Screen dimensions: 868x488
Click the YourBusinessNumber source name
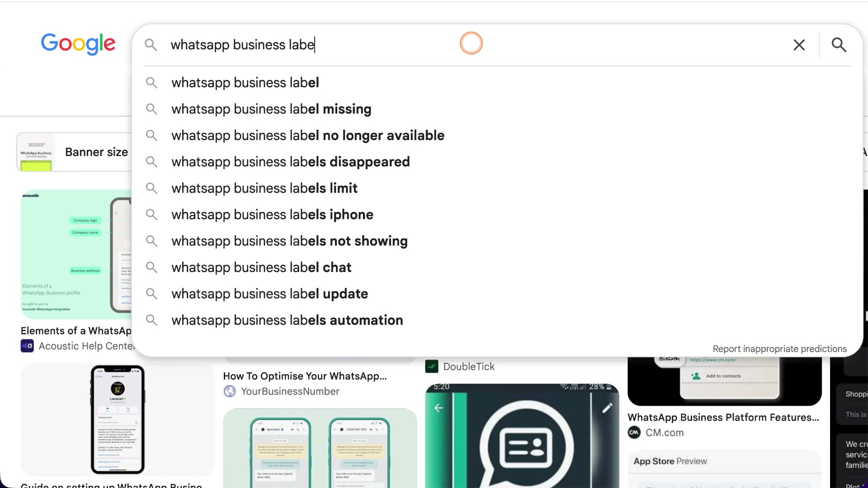(x=290, y=391)
